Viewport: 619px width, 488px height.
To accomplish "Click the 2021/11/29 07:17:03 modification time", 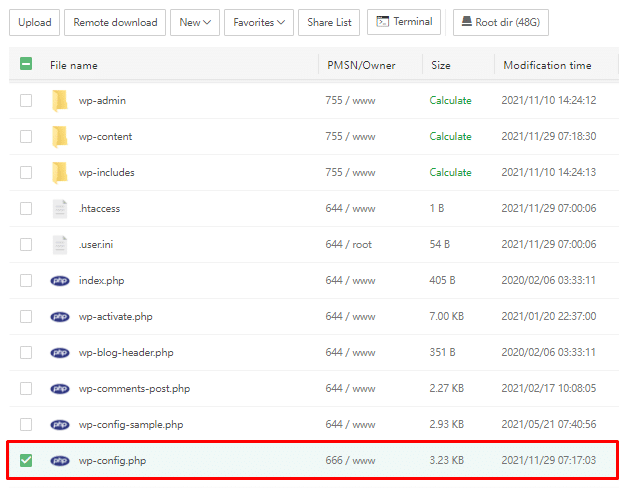I will click(549, 460).
